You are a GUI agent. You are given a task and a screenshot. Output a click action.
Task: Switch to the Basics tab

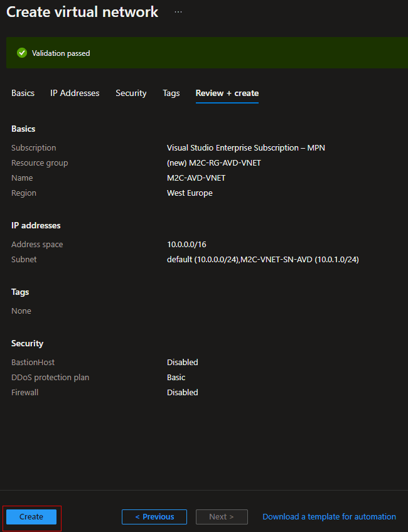[23, 93]
